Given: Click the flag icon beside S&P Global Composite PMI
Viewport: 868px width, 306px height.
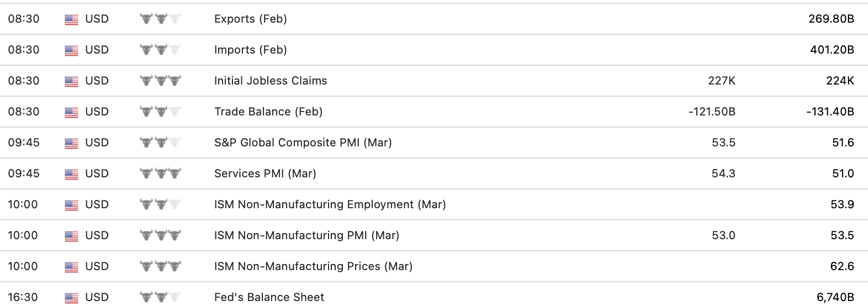Looking at the screenshot, I should (x=71, y=143).
